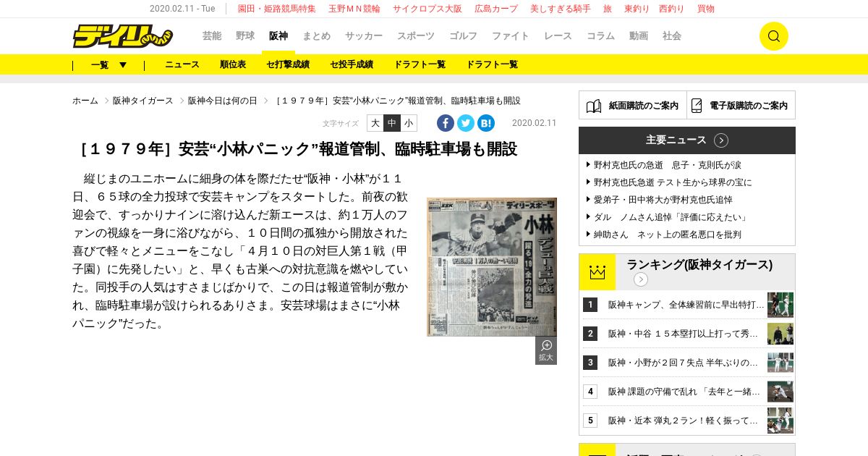
Task: Open the スポーツ navigation tab
Action: click(x=416, y=35)
